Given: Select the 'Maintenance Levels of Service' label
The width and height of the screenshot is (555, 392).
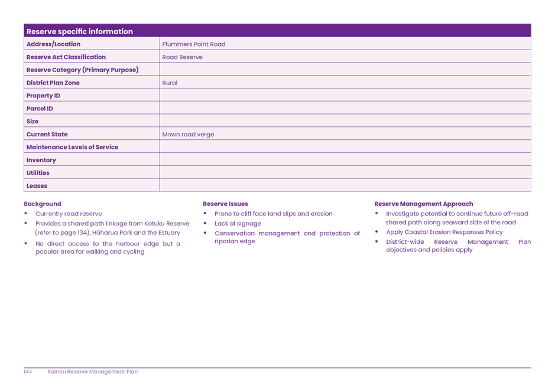Looking at the screenshot, I should pos(72,147).
